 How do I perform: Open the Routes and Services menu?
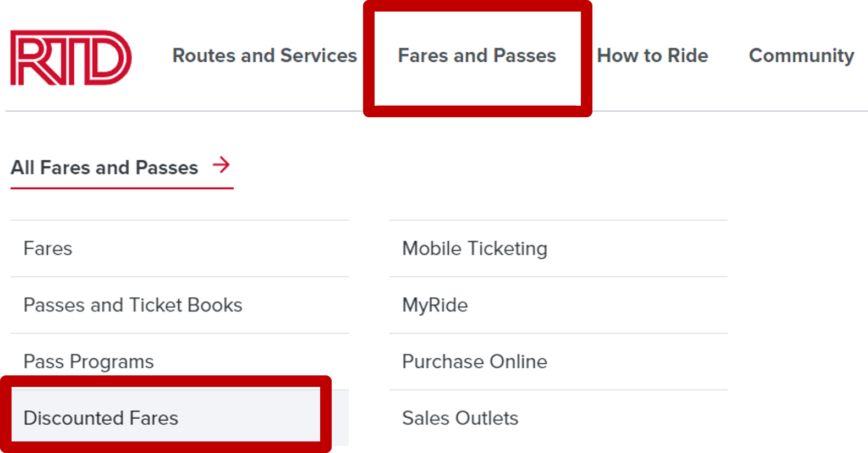[x=265, y=56]
